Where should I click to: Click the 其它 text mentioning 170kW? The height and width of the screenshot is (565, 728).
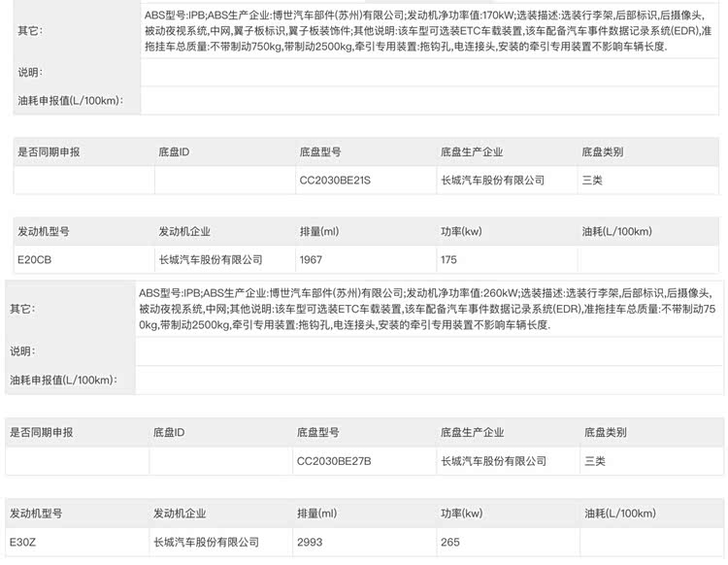tap(428, 31)
